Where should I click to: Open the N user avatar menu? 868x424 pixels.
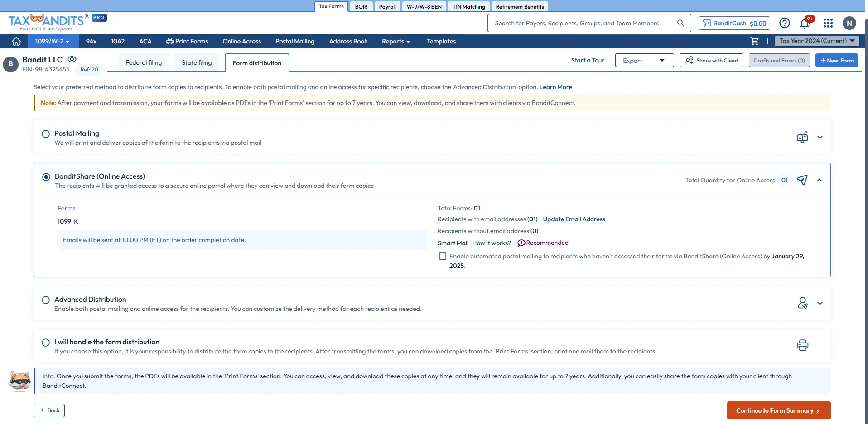tap(849, 23)
